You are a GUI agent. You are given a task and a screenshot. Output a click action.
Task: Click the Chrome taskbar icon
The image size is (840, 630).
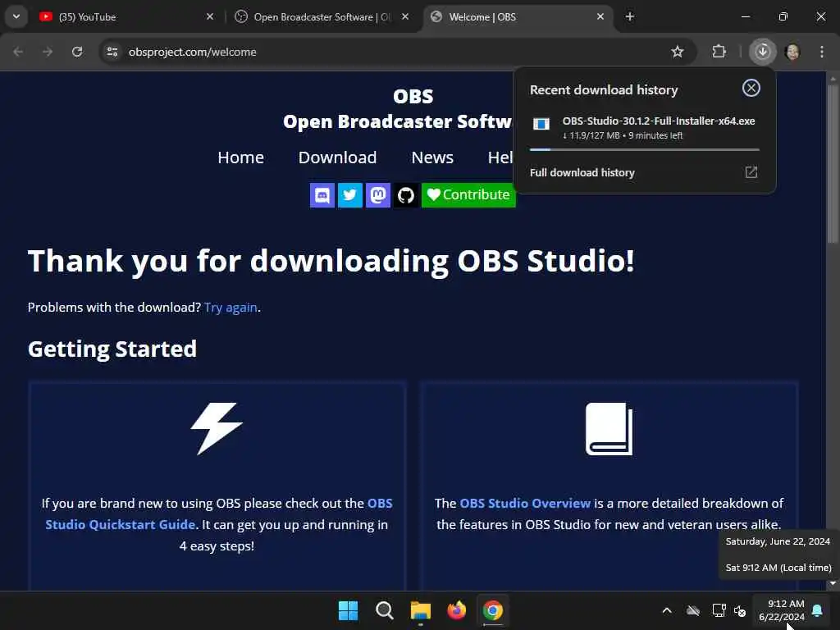(493, 610)
